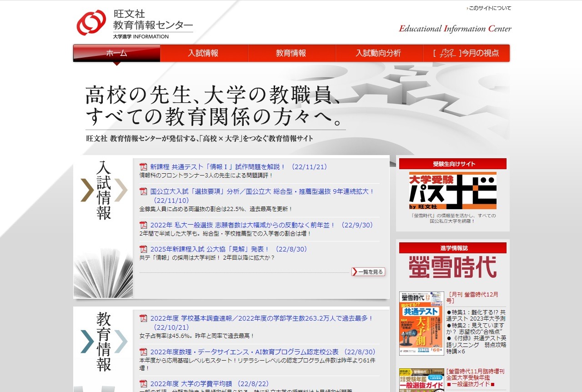Click PDF icon beside 国公立大入試「選抜要項」article
This screenshot has height=392, width=582.
click(143, 191)
